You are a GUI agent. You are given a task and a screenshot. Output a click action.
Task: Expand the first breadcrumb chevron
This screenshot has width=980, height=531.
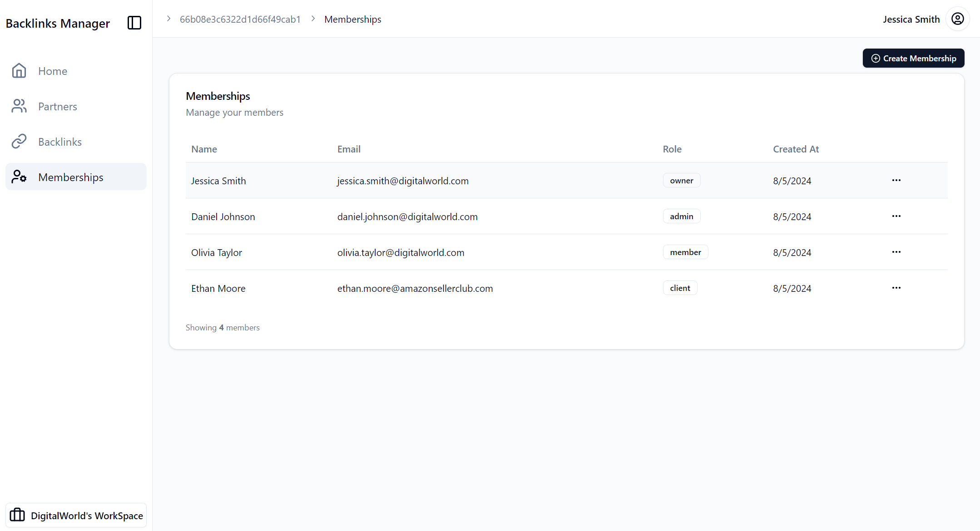pos(168,19)
